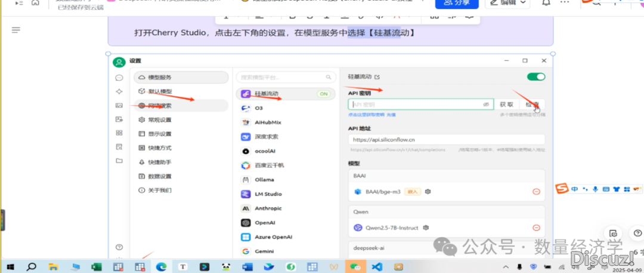Select O3 provider in list
Screen dimensions: 644x273
coord(286,108)
